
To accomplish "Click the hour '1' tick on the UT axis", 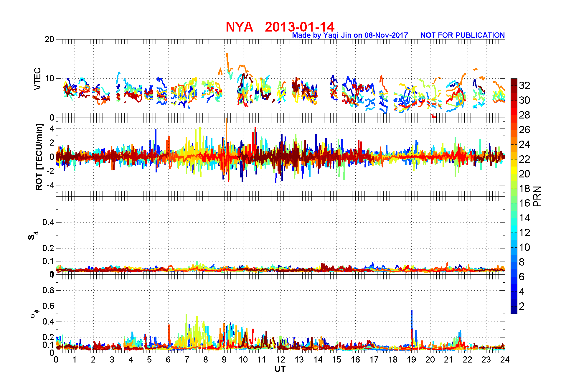I will click(x=75, y=360).
